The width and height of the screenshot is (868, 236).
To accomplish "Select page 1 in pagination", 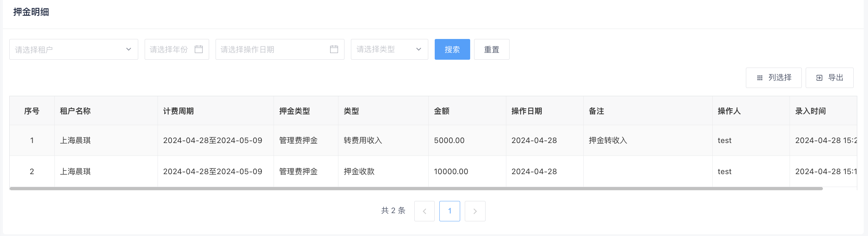I will pos(449,211).
